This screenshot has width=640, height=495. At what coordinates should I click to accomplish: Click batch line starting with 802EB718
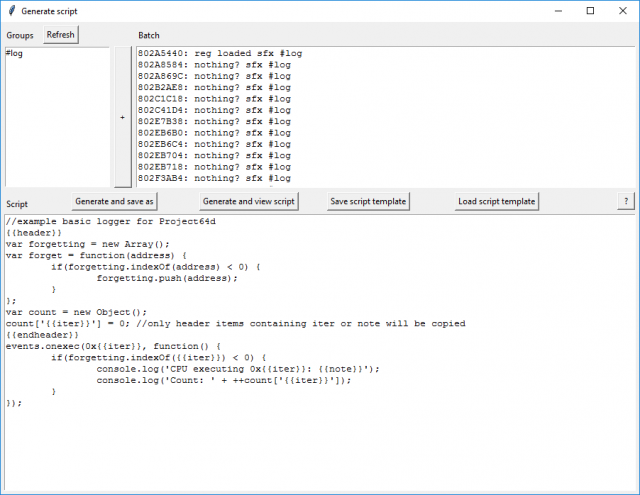(x=214, y=167)
